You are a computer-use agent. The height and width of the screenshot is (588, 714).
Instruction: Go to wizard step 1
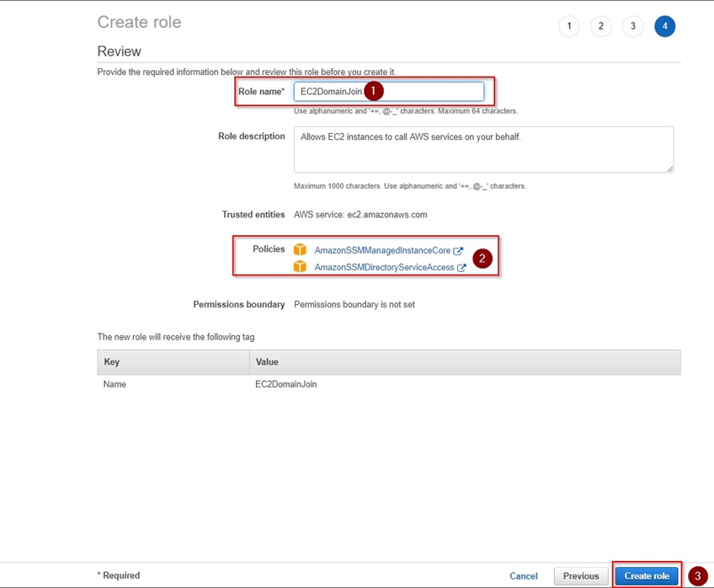[x=568, y=26]
